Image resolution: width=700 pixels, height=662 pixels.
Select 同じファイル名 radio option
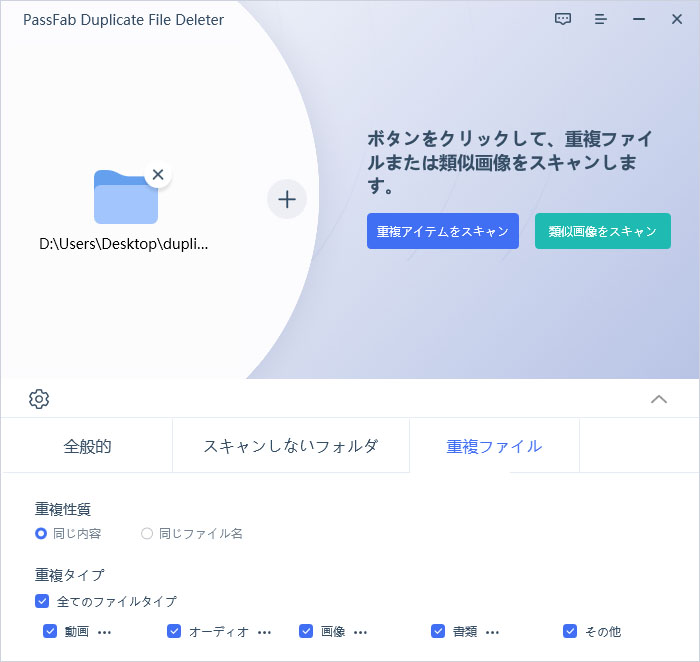coord(147,534)
